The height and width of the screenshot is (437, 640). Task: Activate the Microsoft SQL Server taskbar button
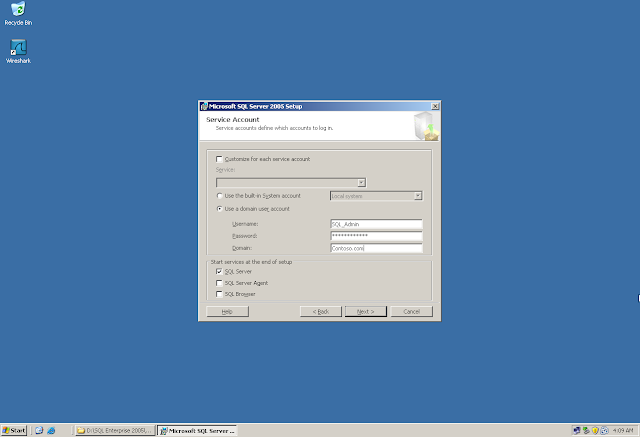198,430
